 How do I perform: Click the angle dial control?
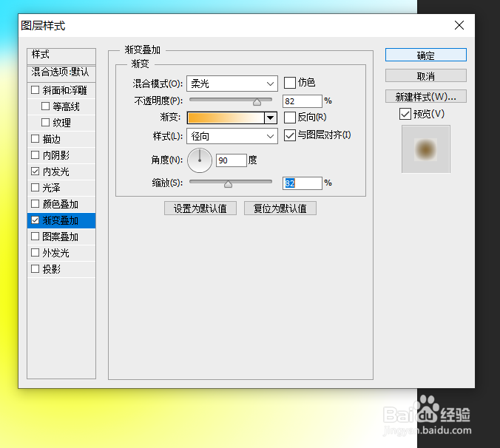pos(200,160)
